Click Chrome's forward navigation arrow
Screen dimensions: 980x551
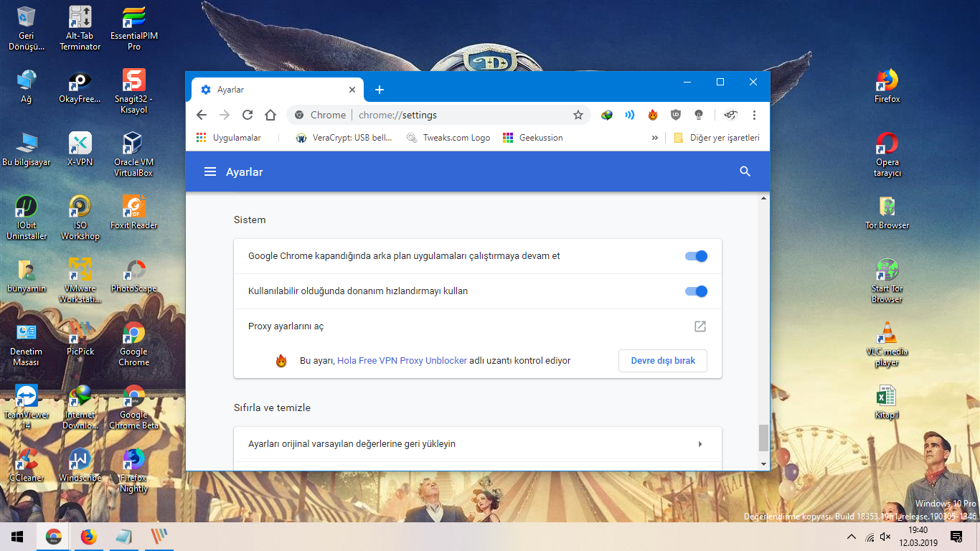tap(225, 115)
